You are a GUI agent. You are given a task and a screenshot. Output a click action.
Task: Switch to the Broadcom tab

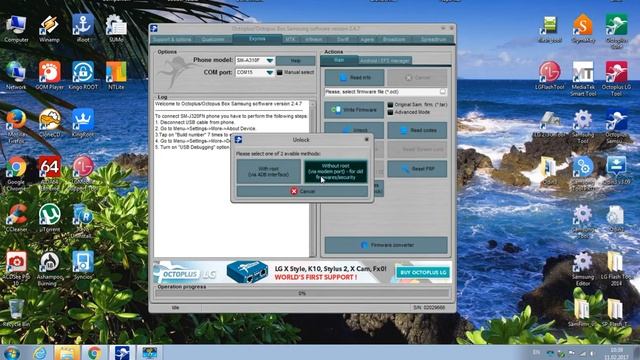[x=394, y=40]
